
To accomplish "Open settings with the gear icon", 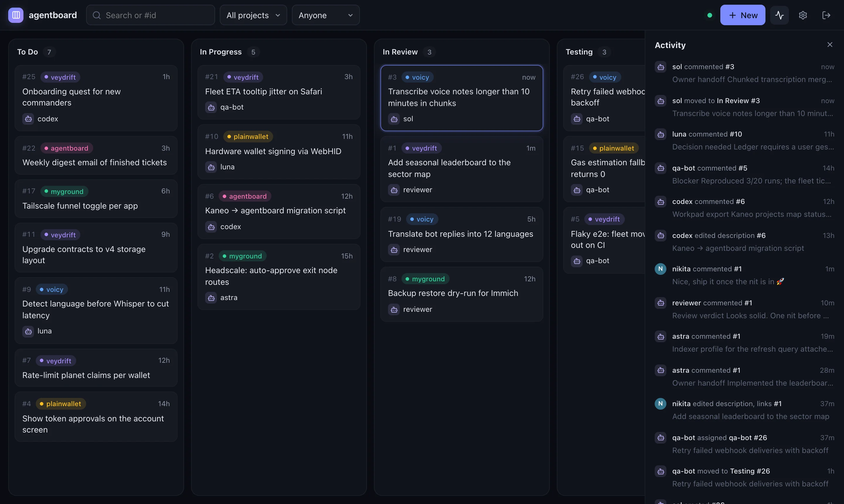I will point(803,15).
